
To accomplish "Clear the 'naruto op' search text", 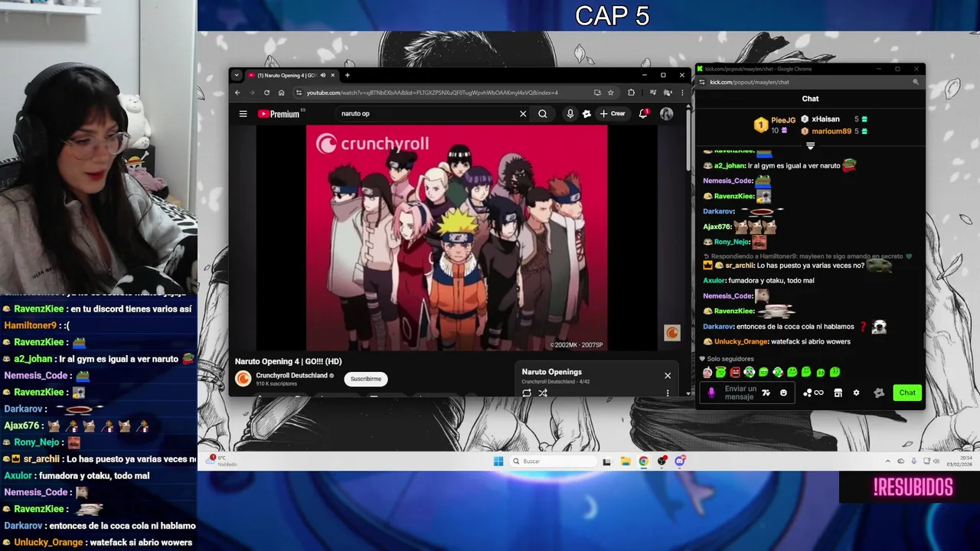I will tap(523, 114).
